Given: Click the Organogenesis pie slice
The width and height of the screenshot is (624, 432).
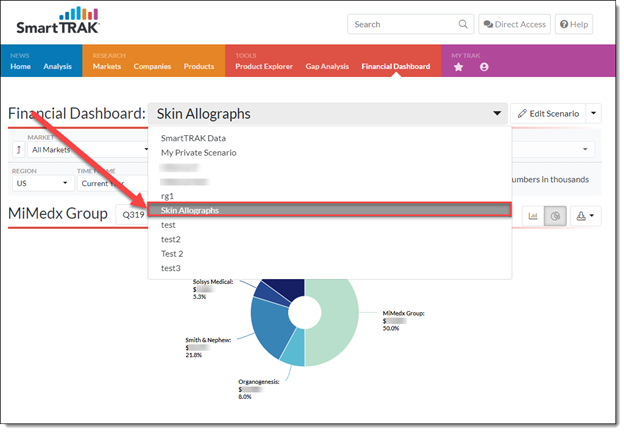Looking at the screenshot, I should click(x=293, y=351).
